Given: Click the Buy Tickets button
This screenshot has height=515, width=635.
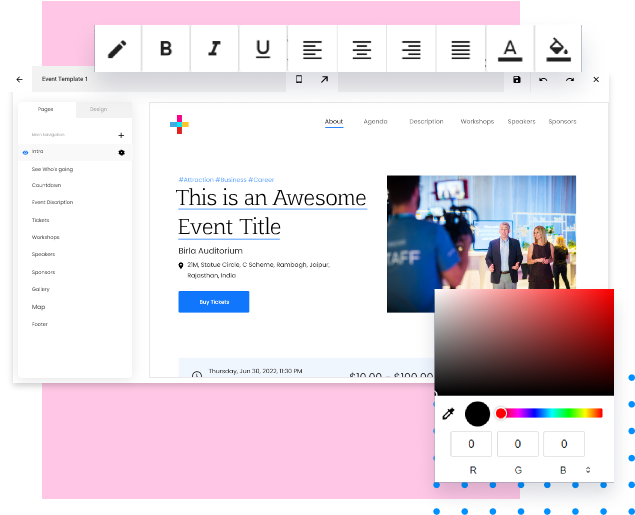Looking at the screenshot, I should (213, 302).
